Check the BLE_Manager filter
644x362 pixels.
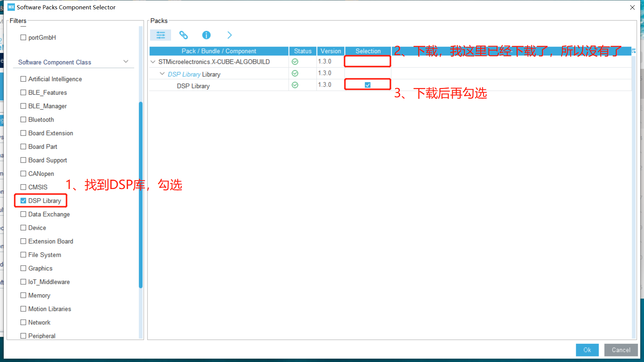pos(23,106)
